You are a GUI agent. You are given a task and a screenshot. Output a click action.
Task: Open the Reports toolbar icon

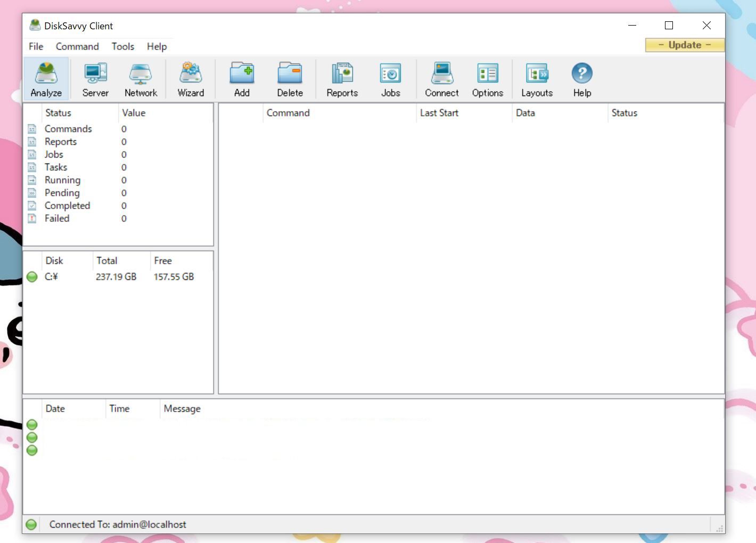(x=342, y=79)
